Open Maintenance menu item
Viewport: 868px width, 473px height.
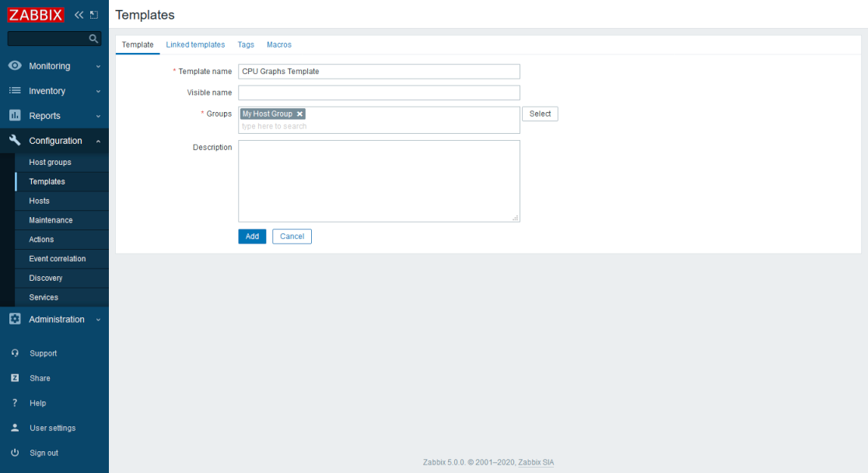pos(62,220)
